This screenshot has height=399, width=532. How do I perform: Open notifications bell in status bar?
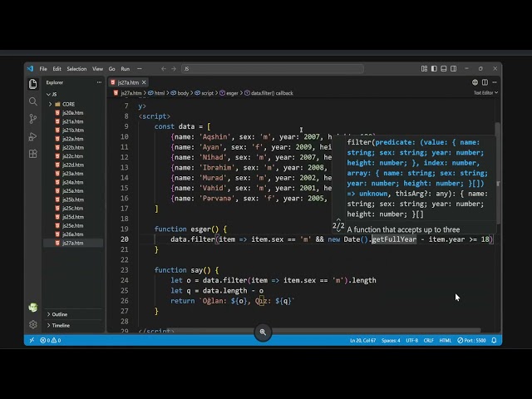[494, 340]
